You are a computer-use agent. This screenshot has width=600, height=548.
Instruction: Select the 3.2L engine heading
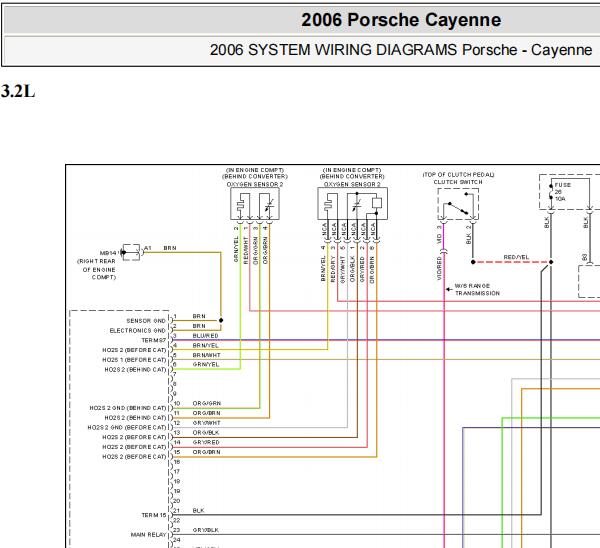pyautogui.click(x=18, y=91)
